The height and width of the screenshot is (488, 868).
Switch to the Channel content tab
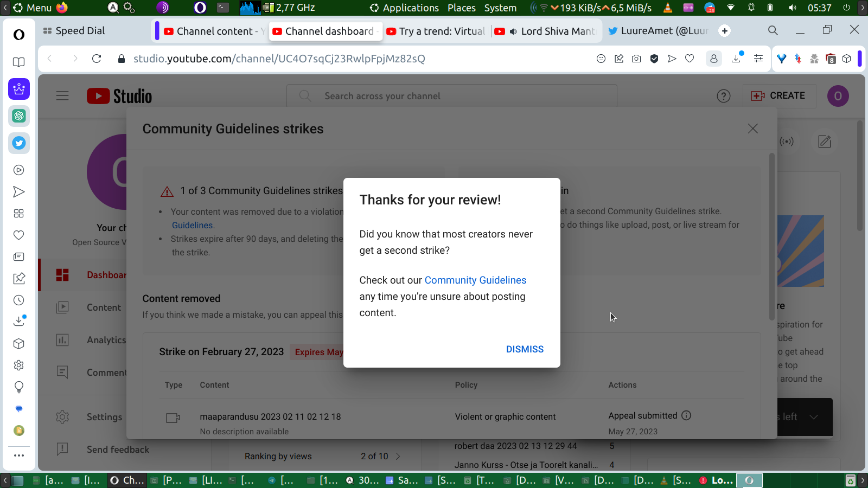(x=215, y=31)
